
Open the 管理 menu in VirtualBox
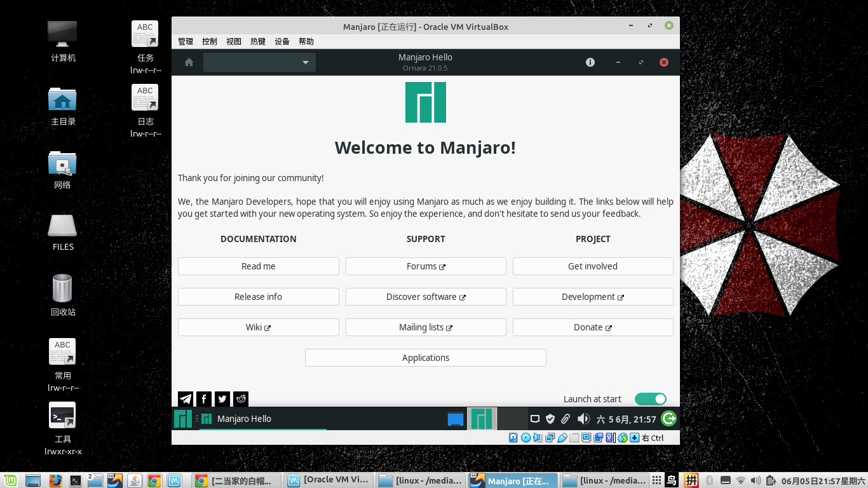pos(186,41)
